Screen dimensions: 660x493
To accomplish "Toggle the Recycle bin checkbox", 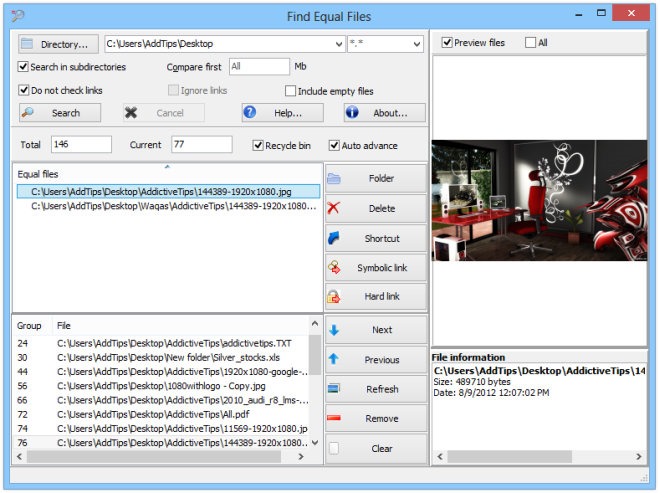I will [258, 146].
